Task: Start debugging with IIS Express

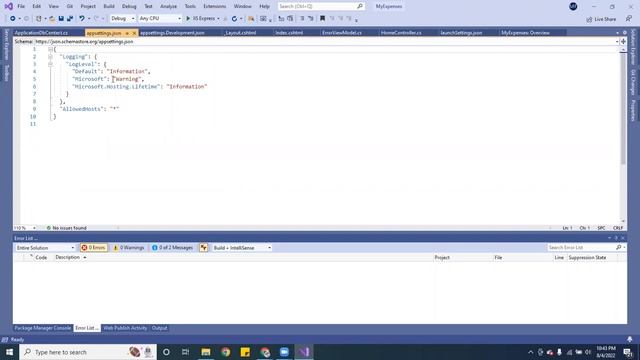Action: (200, 18)
